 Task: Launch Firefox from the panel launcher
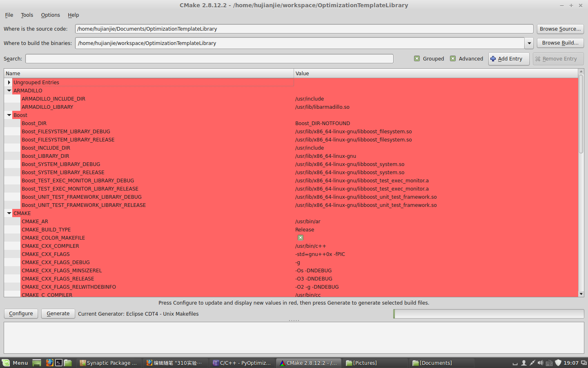point(49,363)
